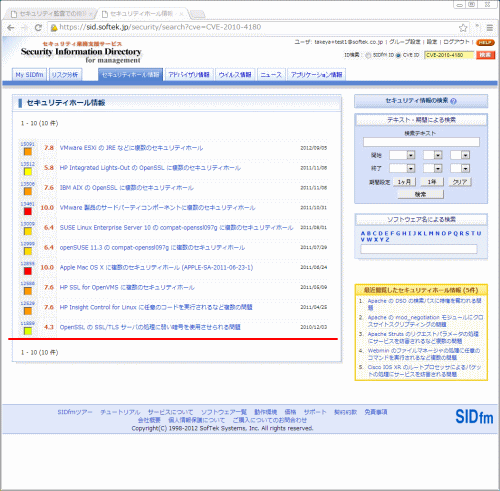The image size is (500, 491).
Task: Click the software name input field
Action: coord(419,249)
